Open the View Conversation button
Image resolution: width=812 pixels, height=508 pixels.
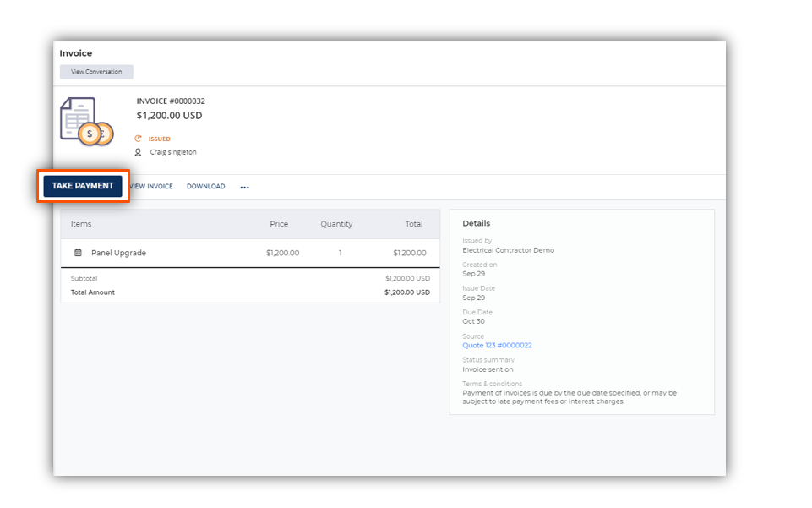[96, 72]
